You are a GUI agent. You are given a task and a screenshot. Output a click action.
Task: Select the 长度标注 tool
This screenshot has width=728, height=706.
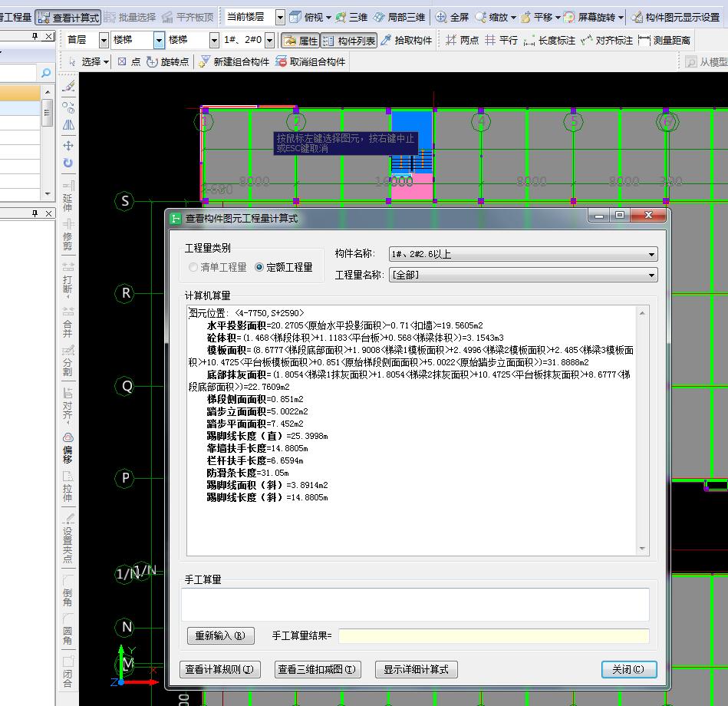click(x=549, y=41)
